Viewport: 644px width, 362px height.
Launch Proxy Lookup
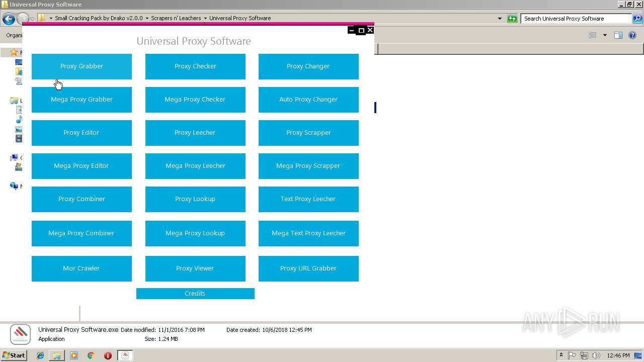tap(195, 199)
